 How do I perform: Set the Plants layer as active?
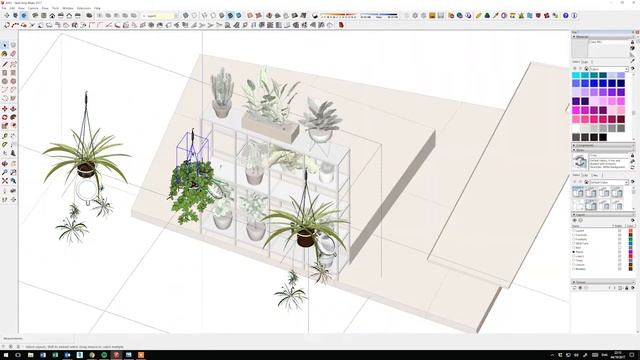[x=574, y=252]
